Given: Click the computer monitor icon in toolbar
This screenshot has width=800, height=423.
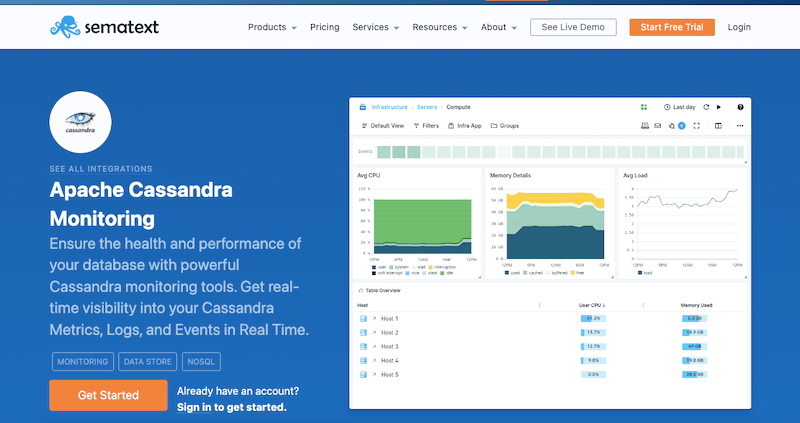Looking at the screenshot, I should click(x=645, y=126).
